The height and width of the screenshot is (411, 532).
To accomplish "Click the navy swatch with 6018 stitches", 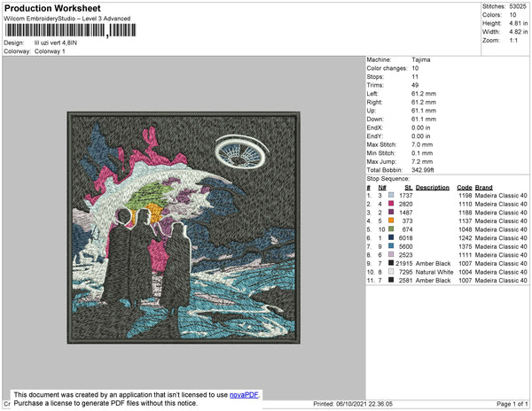I will point(391,237).
